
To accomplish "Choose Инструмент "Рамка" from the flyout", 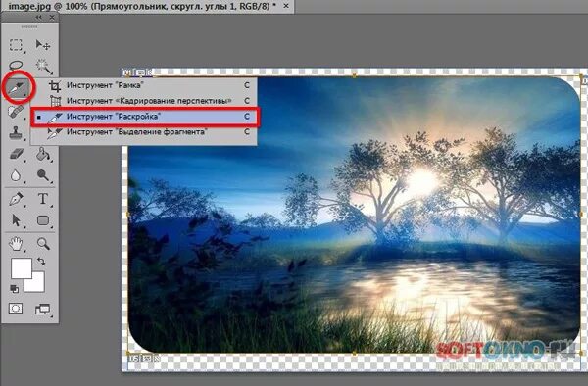I will (x=144, y=85).
